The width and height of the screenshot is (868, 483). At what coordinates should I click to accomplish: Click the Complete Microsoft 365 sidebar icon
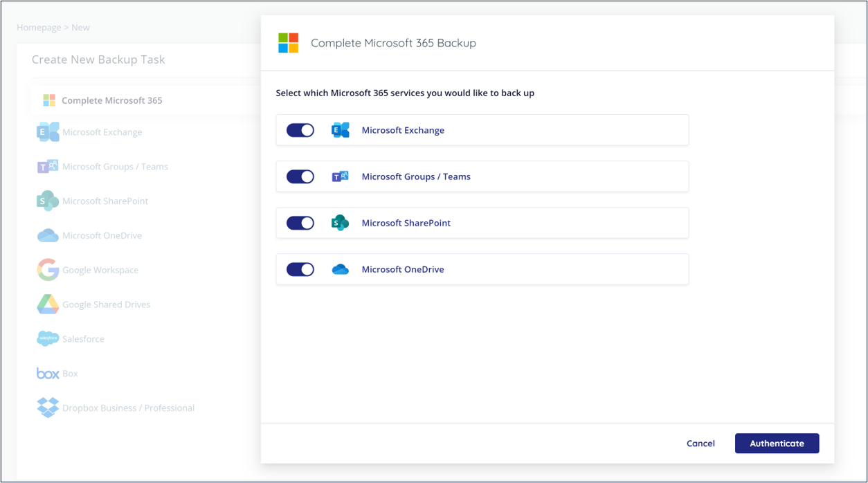coord(49,100)
